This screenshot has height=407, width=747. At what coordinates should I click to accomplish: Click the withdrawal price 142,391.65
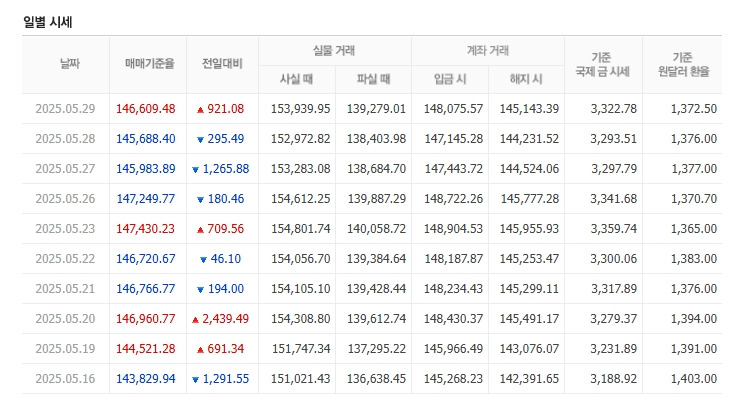pyautogui.click(x=529, y=379)
